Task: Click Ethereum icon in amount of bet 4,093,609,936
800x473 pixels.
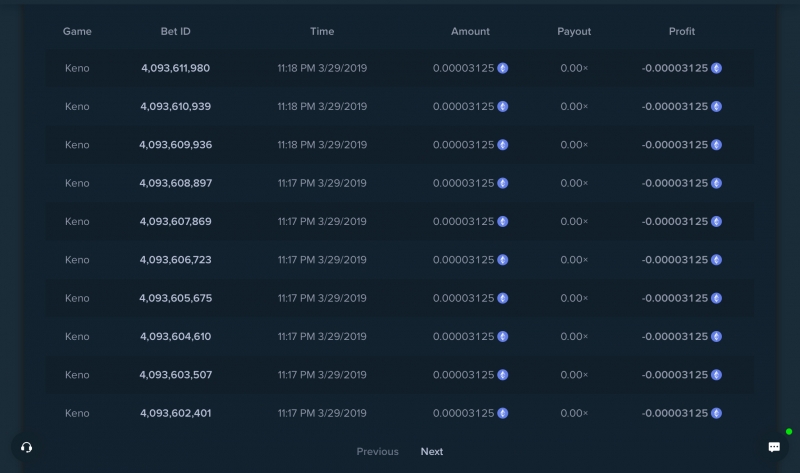Action: tap(503, 145)
